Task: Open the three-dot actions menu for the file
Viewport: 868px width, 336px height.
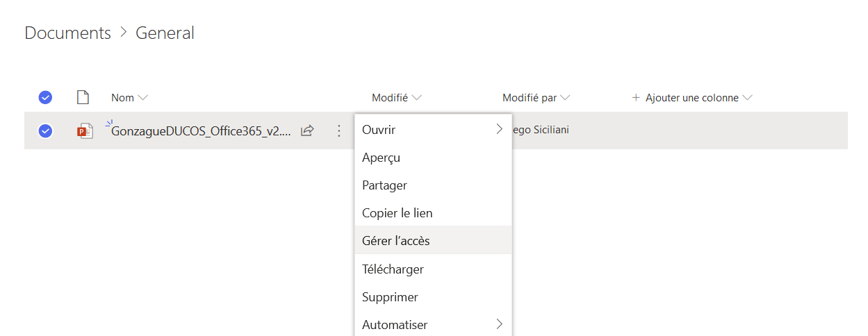Action: [339, 131]
